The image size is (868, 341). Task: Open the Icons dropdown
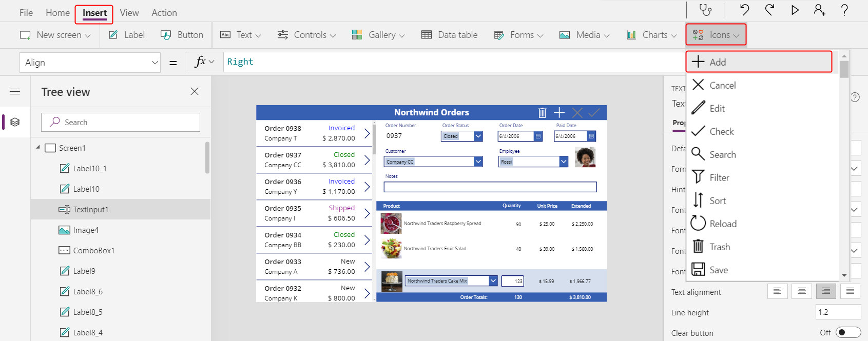point(716,35)
